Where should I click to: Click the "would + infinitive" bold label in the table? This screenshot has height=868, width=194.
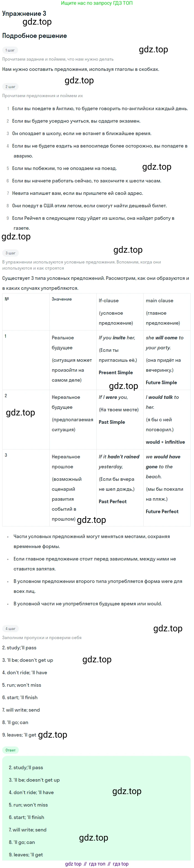(x=165, y=442)
